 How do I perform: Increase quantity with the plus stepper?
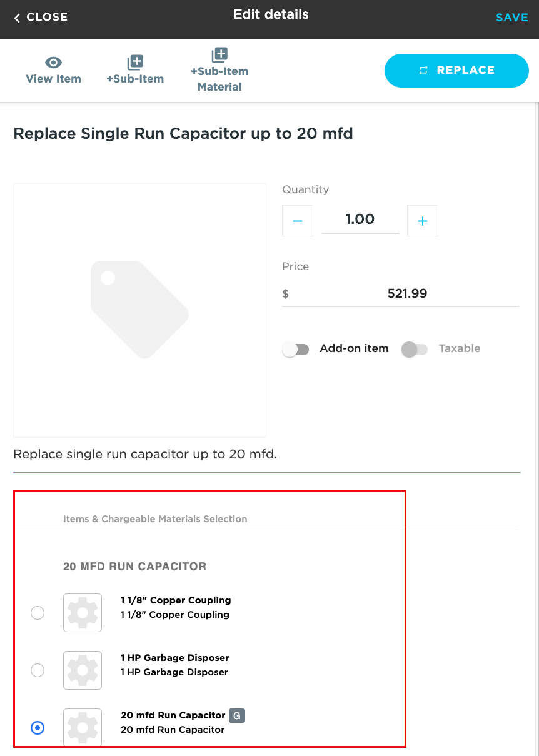click(x=422, y=221)
